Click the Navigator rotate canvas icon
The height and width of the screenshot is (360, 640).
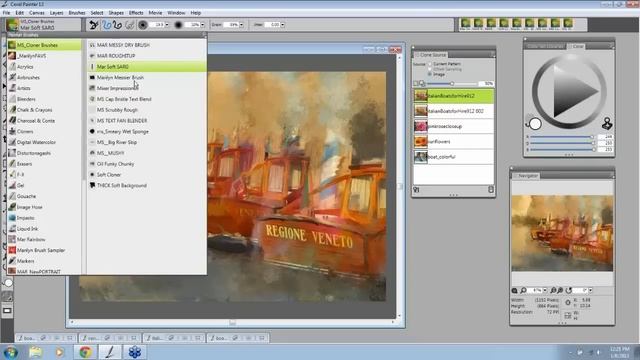569,290
